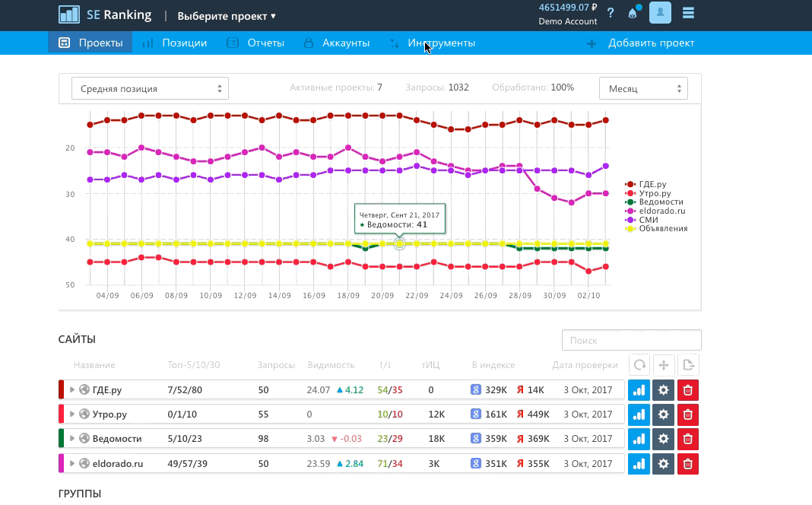Click the Yandex index icon for Утро.ру
This screenshot has width=812, height=505.
pos(520,414)
